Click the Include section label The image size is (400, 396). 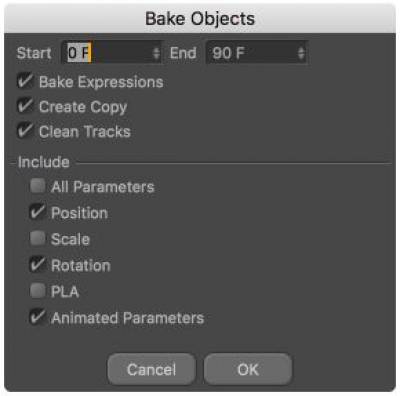tap(44, 162)
